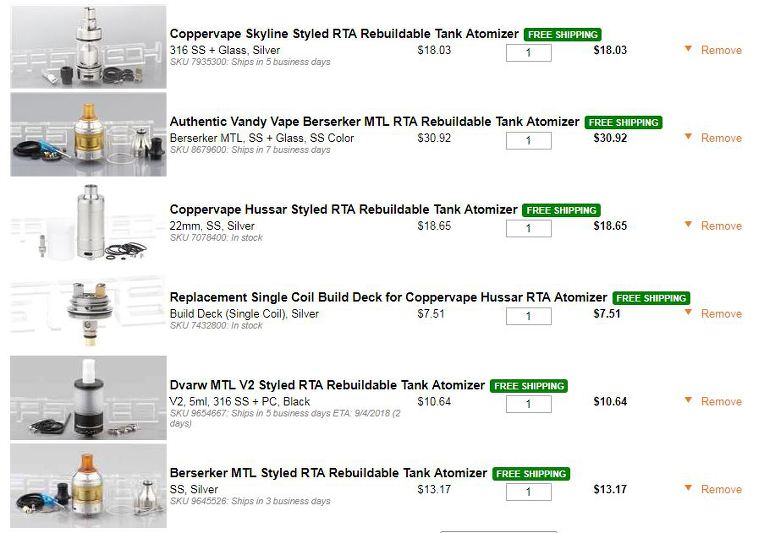Click quantity field for Berserker MTL Styled
This screenshot has height=533, width=764.
click(528, 491)
